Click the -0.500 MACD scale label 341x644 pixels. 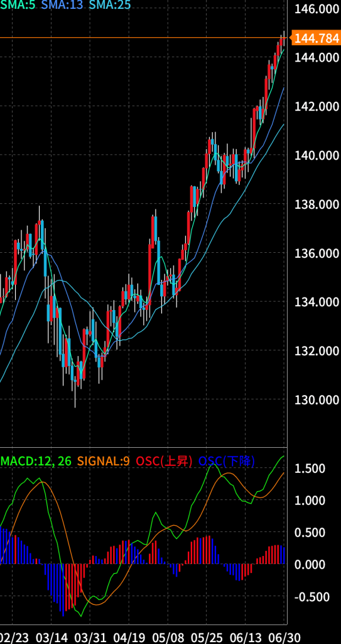[x=311, y=597]
